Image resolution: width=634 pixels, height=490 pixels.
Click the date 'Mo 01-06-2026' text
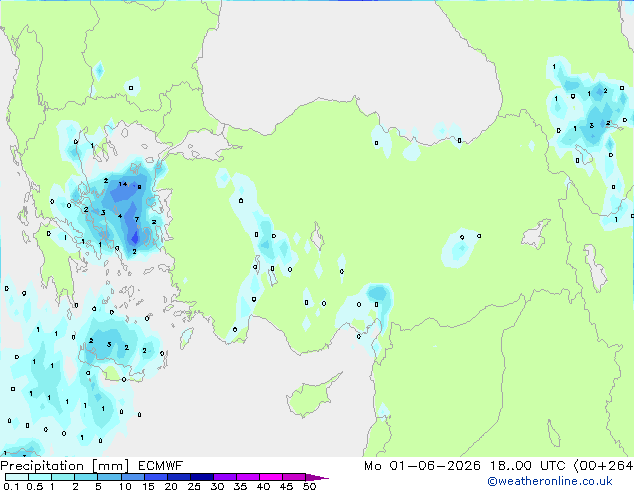tap(423, 466)
